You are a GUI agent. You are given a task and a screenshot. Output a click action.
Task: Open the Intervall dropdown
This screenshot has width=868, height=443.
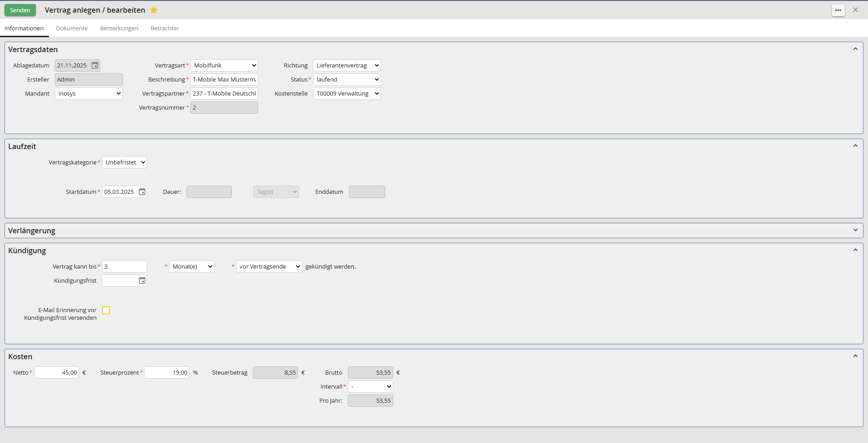370,386
